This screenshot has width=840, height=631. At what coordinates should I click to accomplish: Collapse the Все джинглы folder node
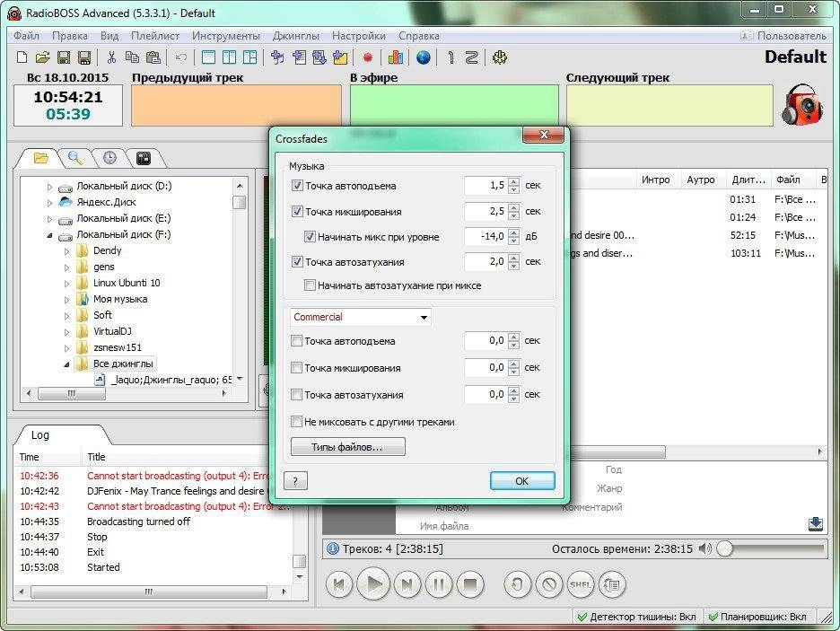click(x=67, y=364)
